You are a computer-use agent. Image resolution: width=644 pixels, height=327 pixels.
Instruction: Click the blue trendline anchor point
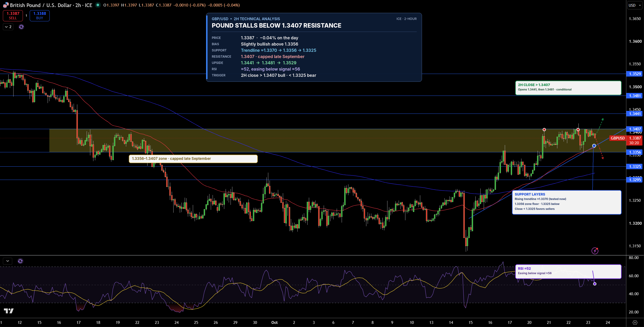(x=594, y=146)
